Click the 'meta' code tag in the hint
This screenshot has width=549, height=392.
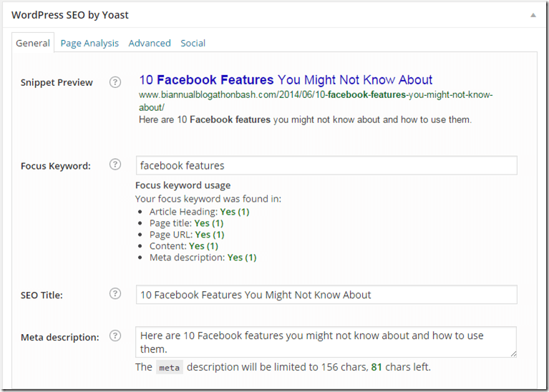click(170, 368)
